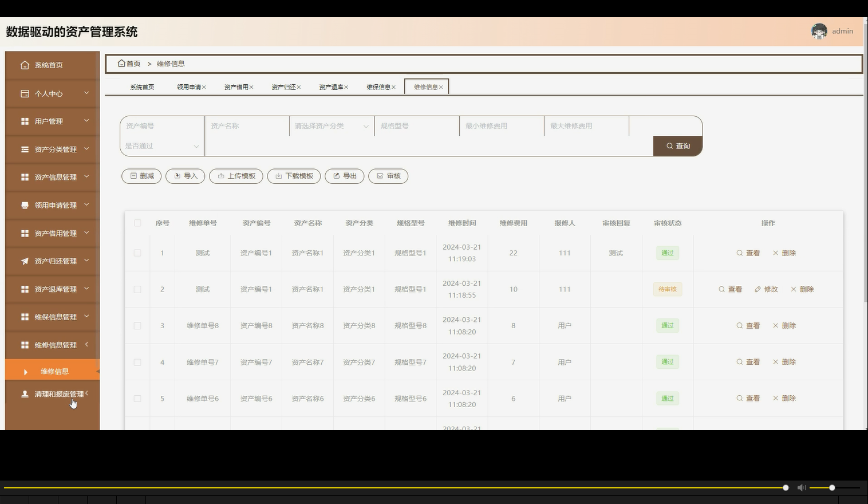Click the 删减 button
868x504 pixels.
tap(141, 176)
